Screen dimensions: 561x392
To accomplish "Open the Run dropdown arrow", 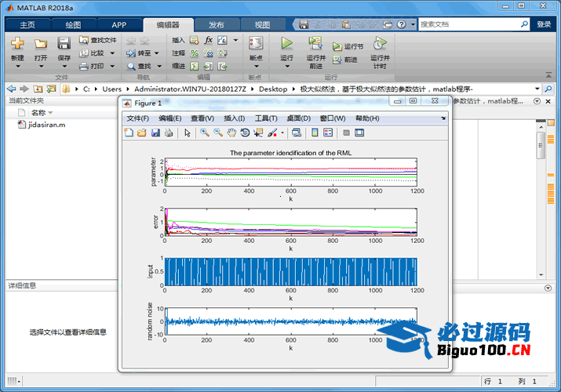I will coord(287,67).
